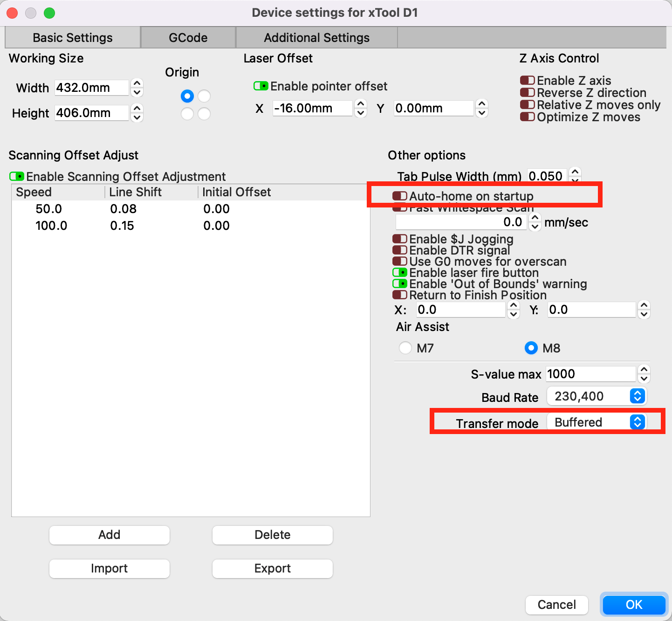
Task: Click the 0.15 line shift cell
Action: tap(122, 226)
